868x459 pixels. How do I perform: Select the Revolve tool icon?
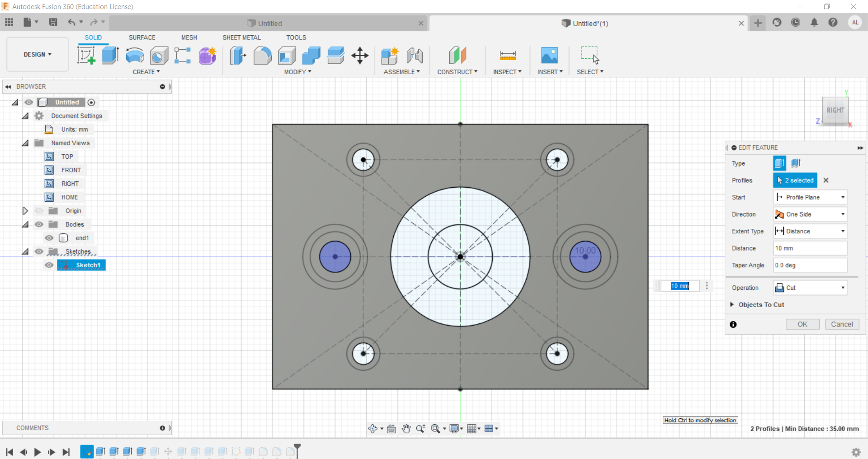click(135, 56)
